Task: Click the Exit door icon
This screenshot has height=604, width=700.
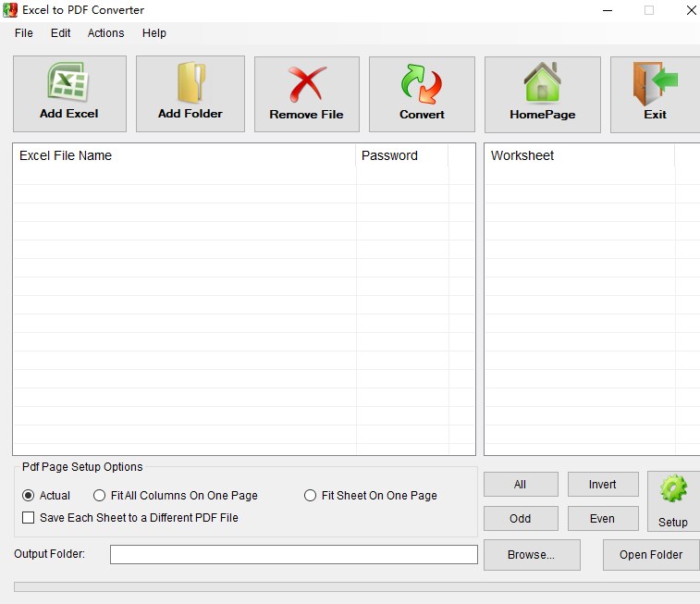Action: point(655,83)
